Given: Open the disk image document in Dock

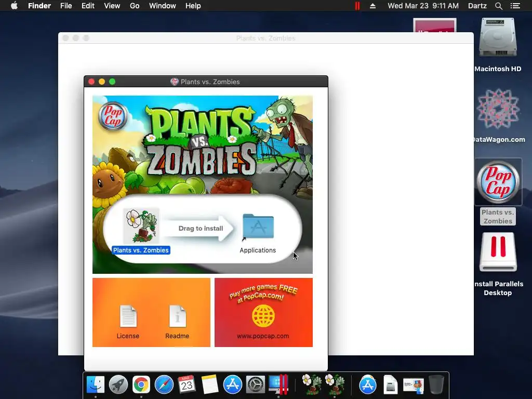Looking at the screenshot, I should tap(391, 385).
